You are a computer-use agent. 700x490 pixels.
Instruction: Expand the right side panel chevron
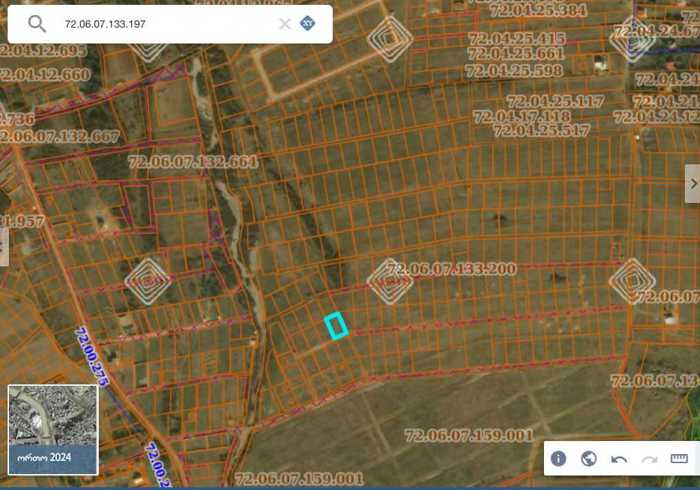coord(693,183)
